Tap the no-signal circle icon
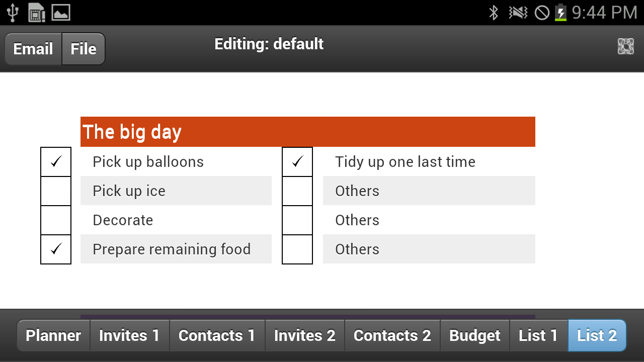The width and height of the screenshot is (644, 362). coord(542,12)
